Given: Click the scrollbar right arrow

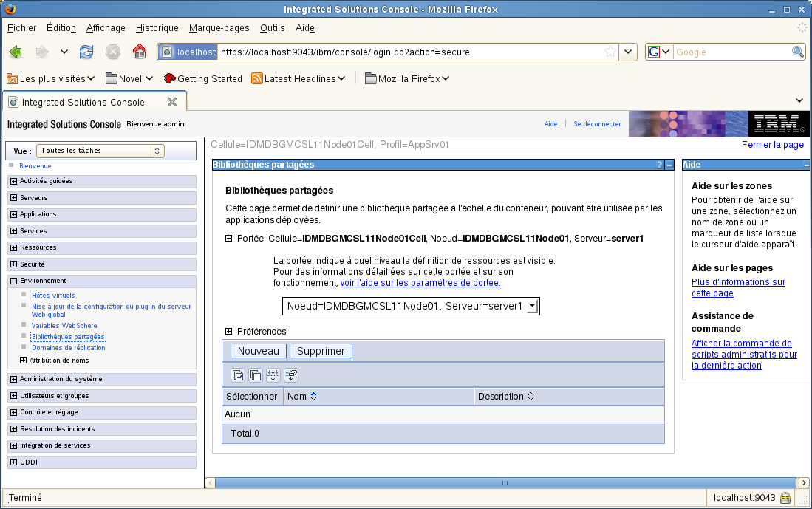Looking at the screenshot, I should pyautogui.click(x=804, y=482).
